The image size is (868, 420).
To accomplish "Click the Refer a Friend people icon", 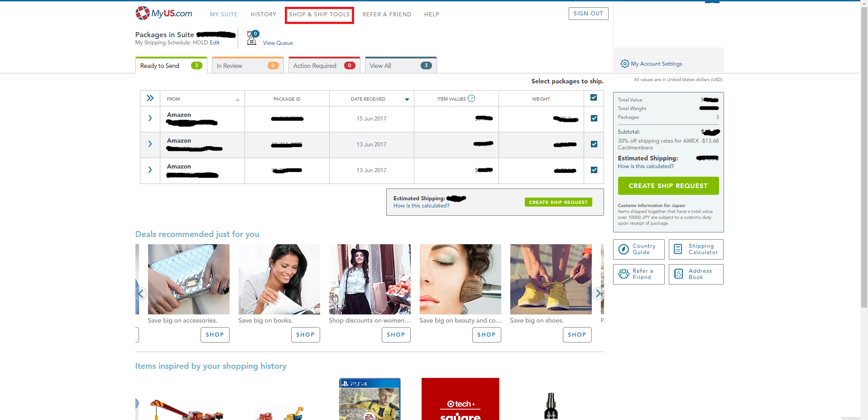I will click(623, 274).
